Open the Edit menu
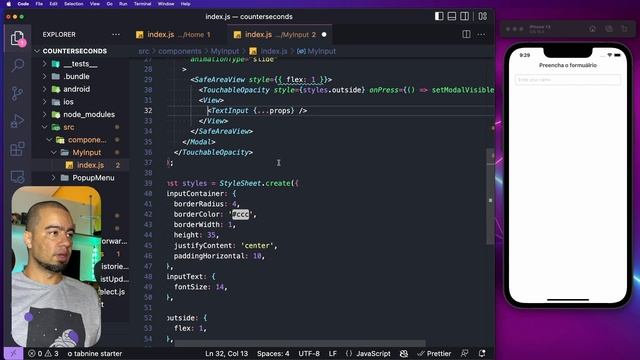640x360 pixels. 53,4
